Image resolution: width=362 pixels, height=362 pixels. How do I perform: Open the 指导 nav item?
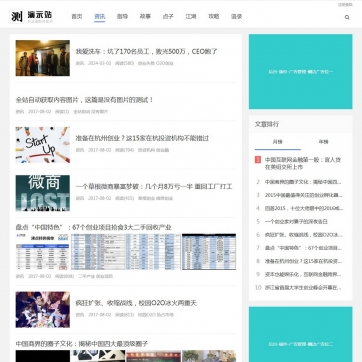122,16
